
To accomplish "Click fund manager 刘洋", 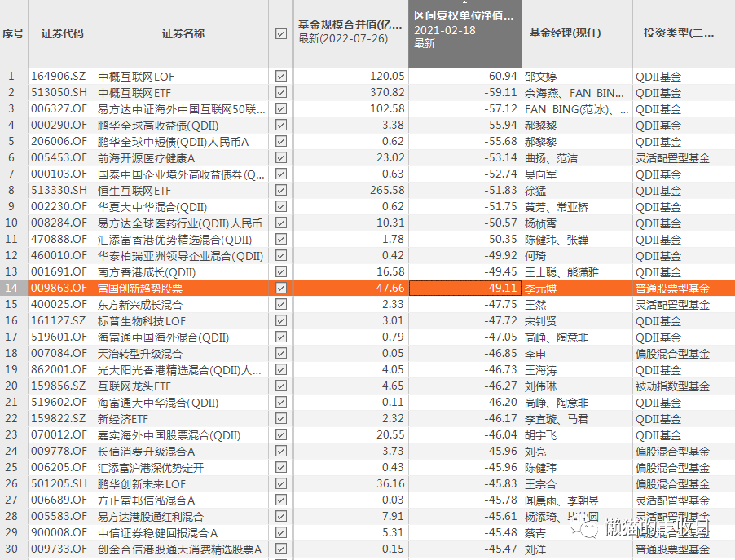I will coord(535,549).
